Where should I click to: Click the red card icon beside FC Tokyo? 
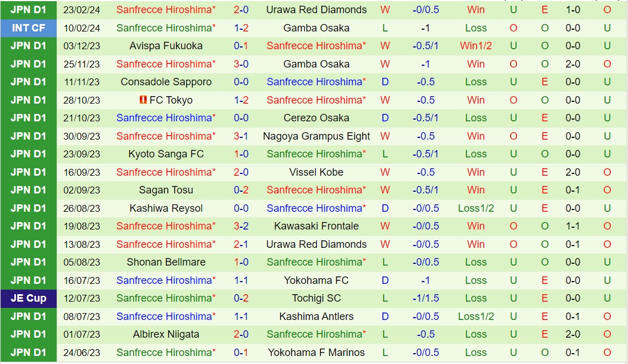point(143,100)
